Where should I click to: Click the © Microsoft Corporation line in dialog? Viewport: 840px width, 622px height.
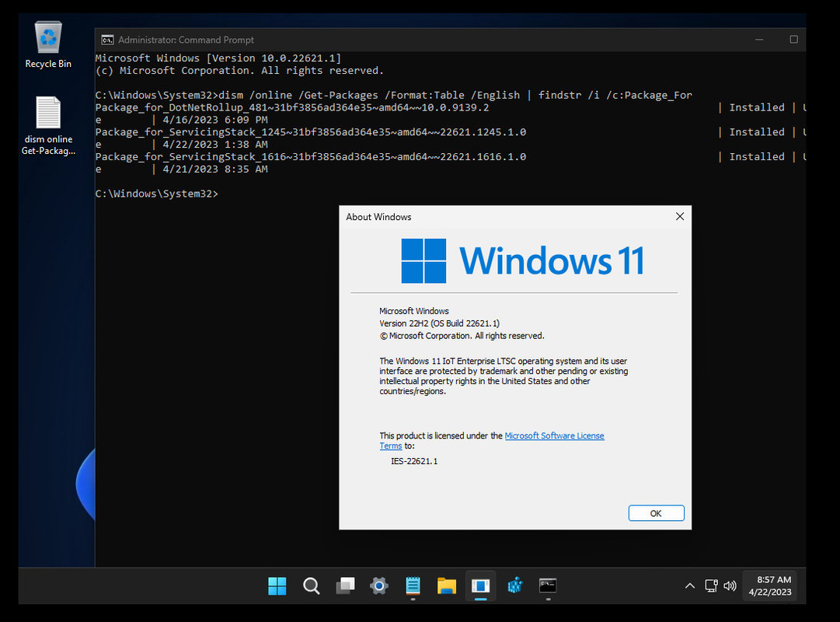pyautogui.click(x=462, y=336)
